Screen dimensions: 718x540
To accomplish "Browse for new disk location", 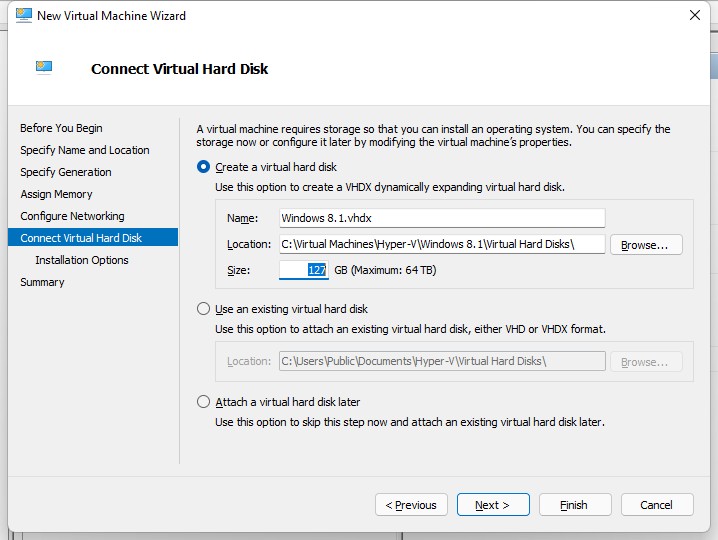I will 646,245.
